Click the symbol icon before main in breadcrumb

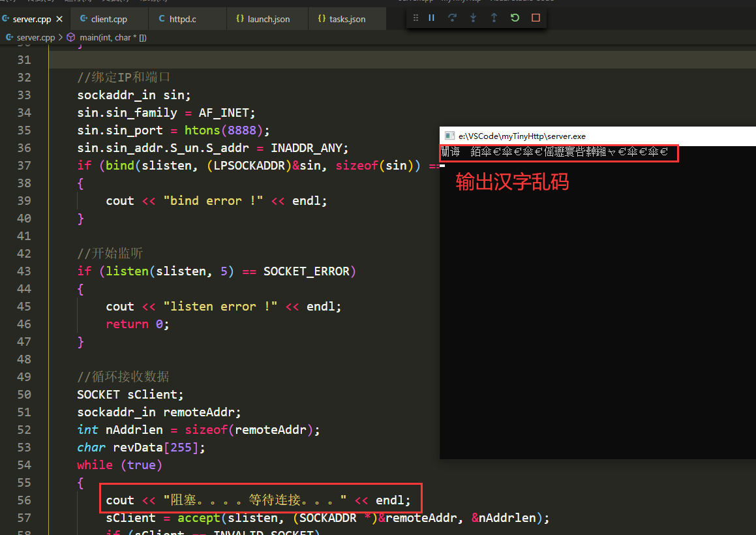click(x=70, y=37)
